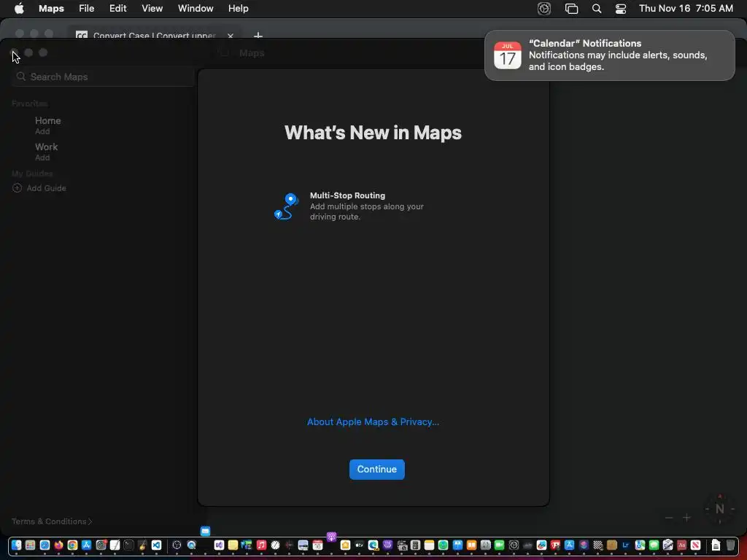Open Firefox from the Dock
Viewport: 747px width, 560px height.
tap(58, 545)
